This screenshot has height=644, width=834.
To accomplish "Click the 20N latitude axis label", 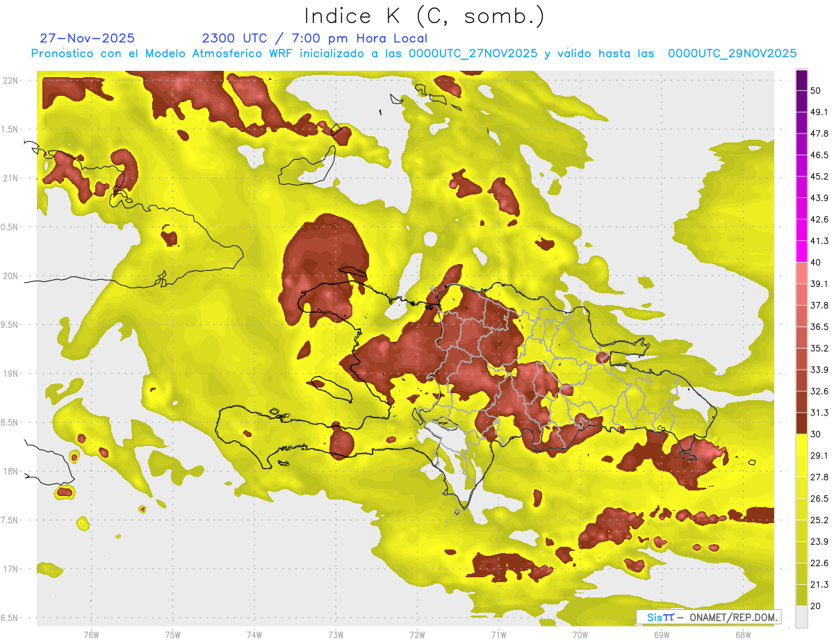I will [10, 276].
